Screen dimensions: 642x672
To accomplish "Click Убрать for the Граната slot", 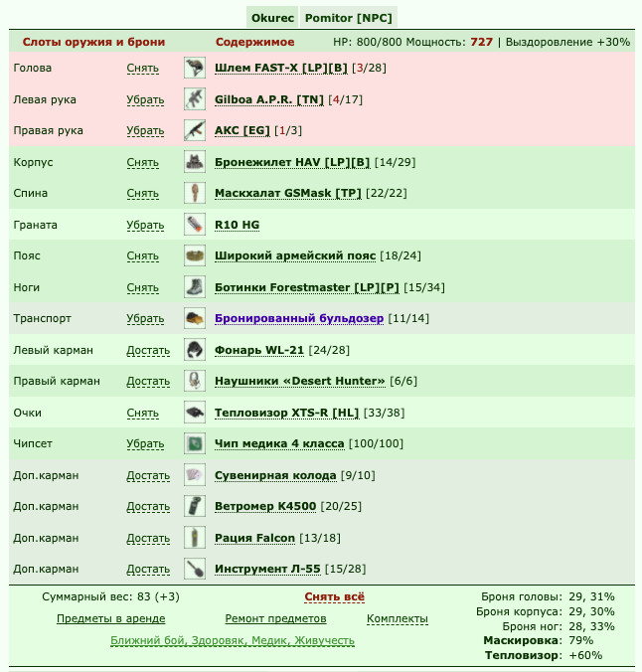I will point(145,225).
